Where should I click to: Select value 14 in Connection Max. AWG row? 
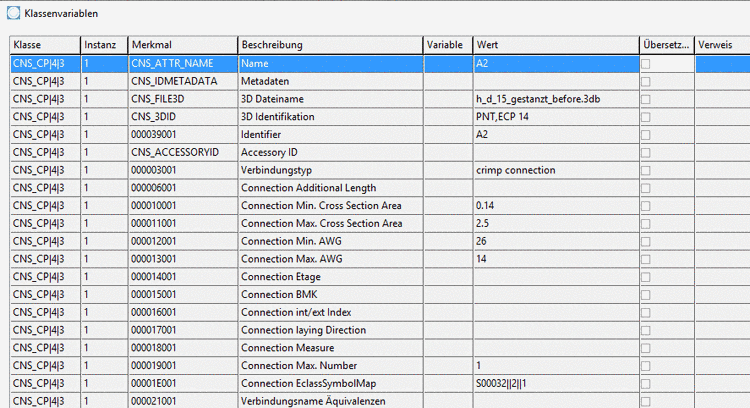556,259
